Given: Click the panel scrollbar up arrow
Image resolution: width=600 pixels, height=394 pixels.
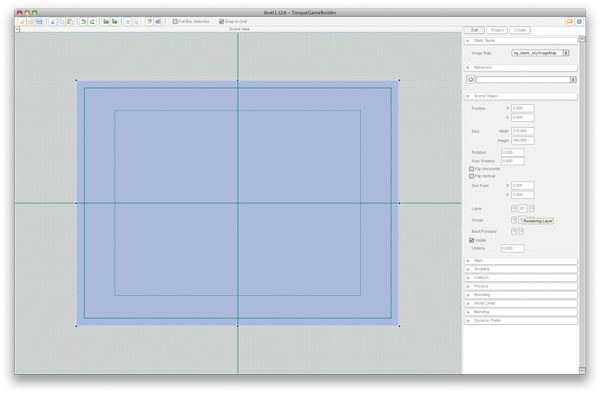Looking at the screenshot, I should [582, 39].
